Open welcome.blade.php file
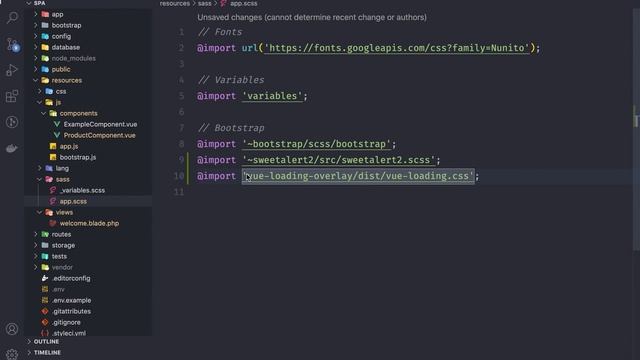Viewport: 640px width, 360px height. click(x=89, y=224)
